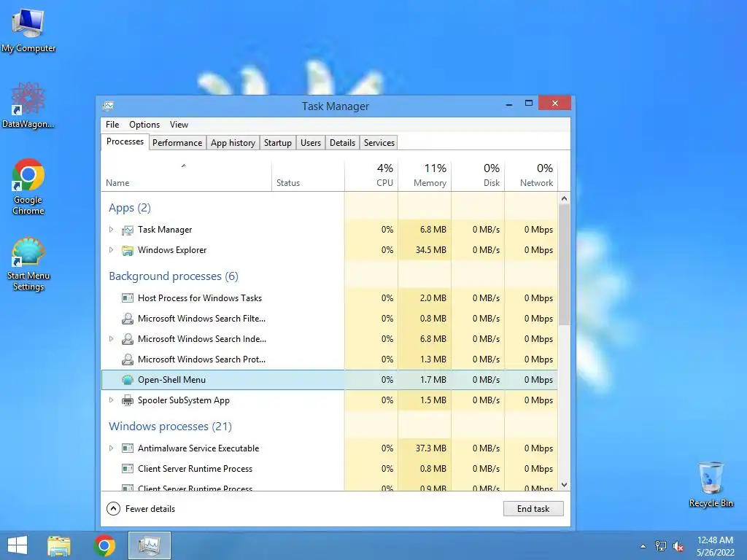Expand the Spooler SubSystem App row
Screen dimensions: 747x560
(x=111, y=400)
